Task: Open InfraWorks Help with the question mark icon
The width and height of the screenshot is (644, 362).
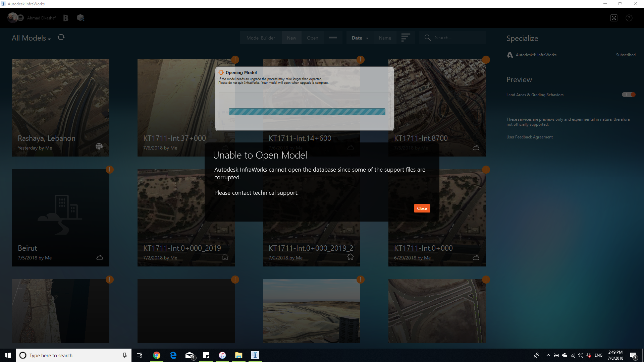Action: pos(629,18)
